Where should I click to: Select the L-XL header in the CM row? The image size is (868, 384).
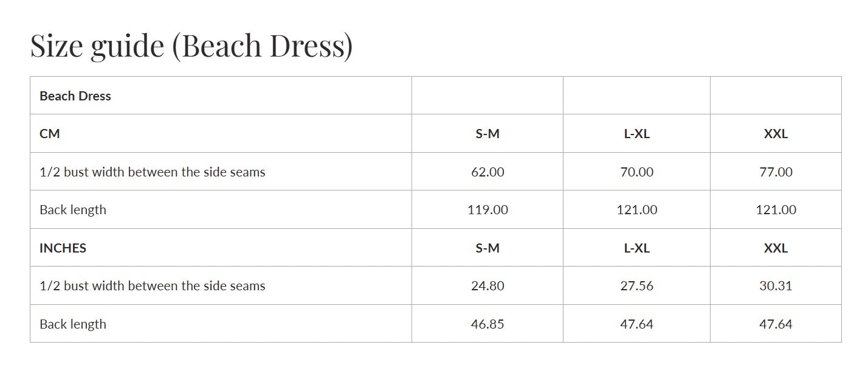click(x=636, y=134)
